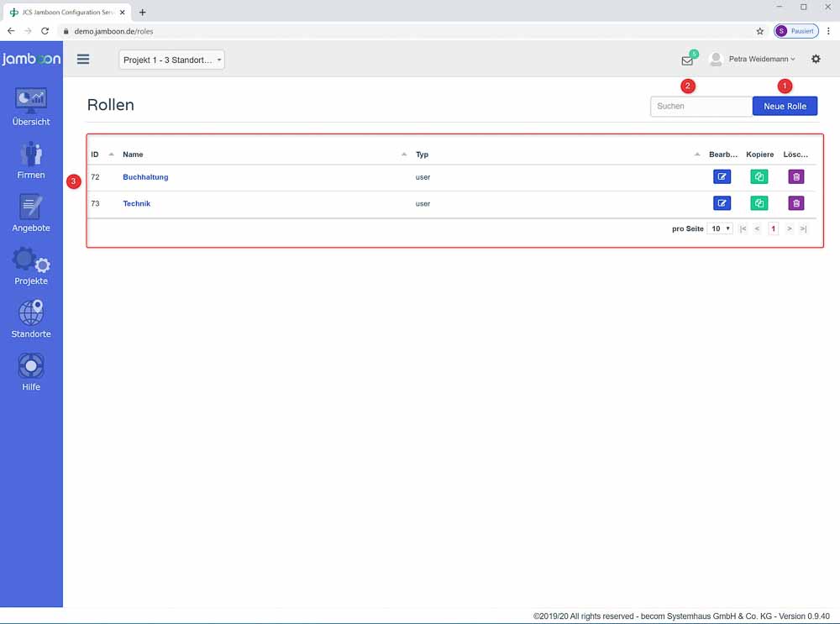
Task: Click ID value 72
Action: click(x=96, y=176)
